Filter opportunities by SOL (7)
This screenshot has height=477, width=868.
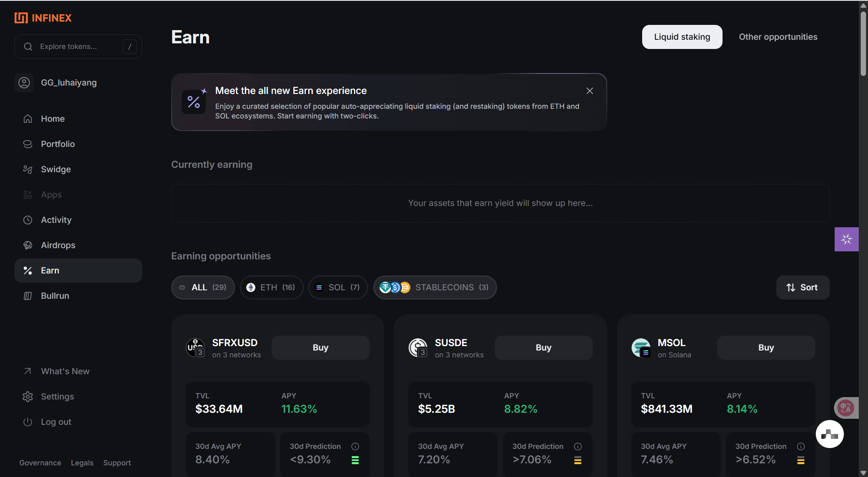[x=338, y=287]
